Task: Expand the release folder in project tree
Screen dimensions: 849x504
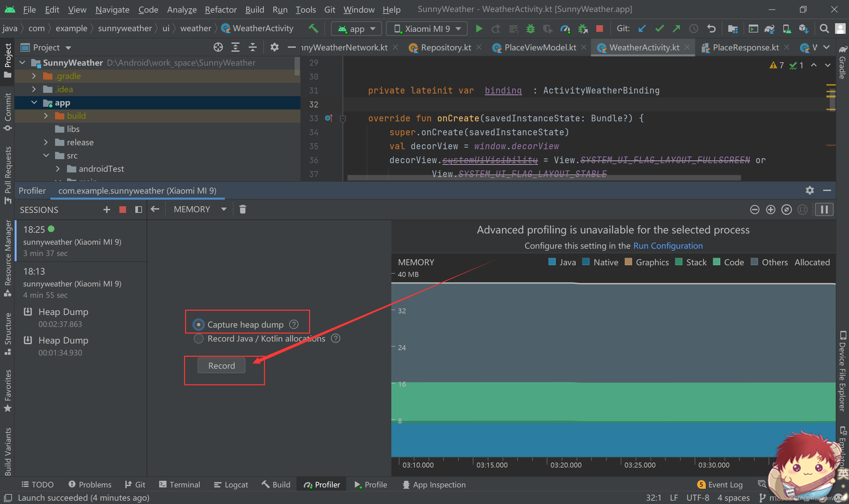Action: tap(46, 142)
